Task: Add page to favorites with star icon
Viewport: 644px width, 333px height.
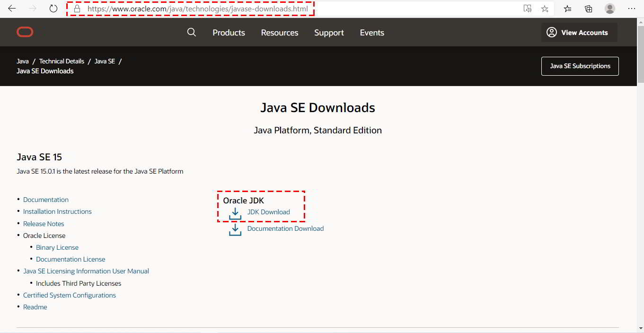Action: click(x=545, y=9)
